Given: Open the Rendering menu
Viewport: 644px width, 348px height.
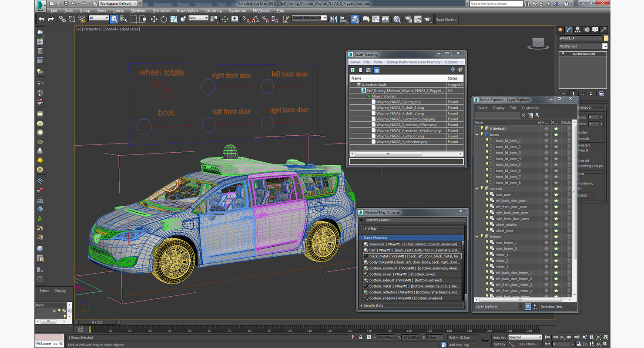Looking at the screenshot, I should pos(213,10).
